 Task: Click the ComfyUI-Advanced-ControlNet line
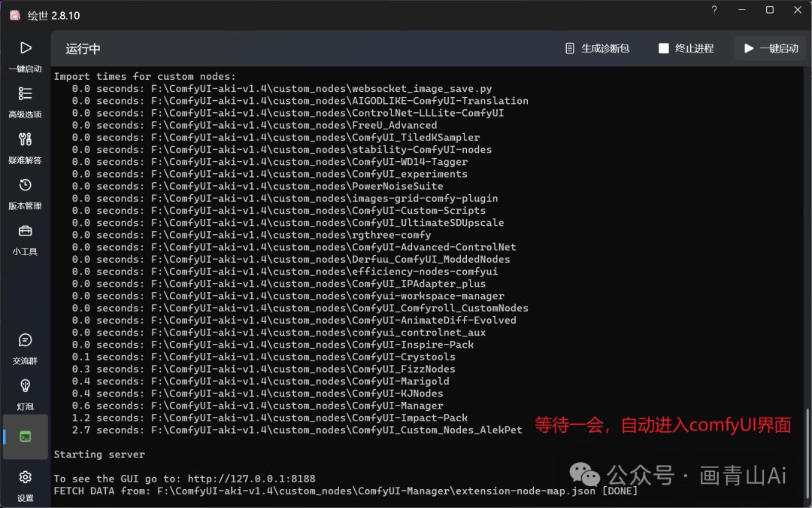click(x=294, y=247)
